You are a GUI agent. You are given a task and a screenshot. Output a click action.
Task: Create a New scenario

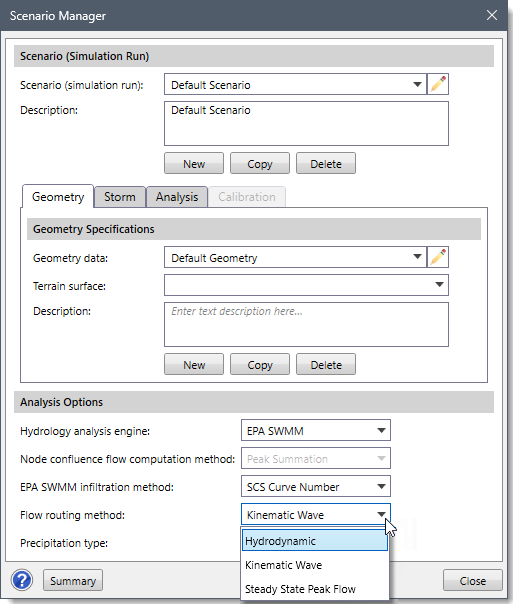click(194, 164)
